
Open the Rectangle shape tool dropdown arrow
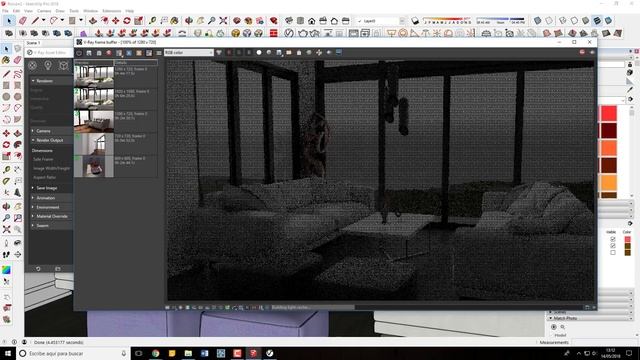pyautogui.click(x=81, y=20)
